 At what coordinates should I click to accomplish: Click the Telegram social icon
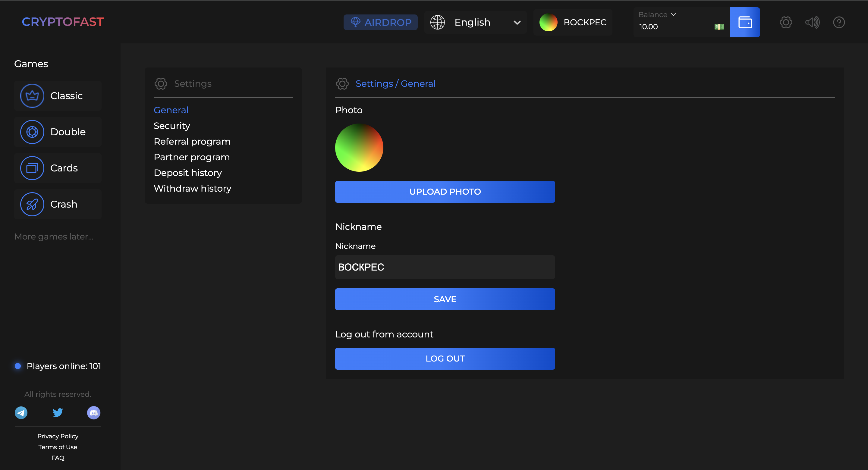(21, 412)
